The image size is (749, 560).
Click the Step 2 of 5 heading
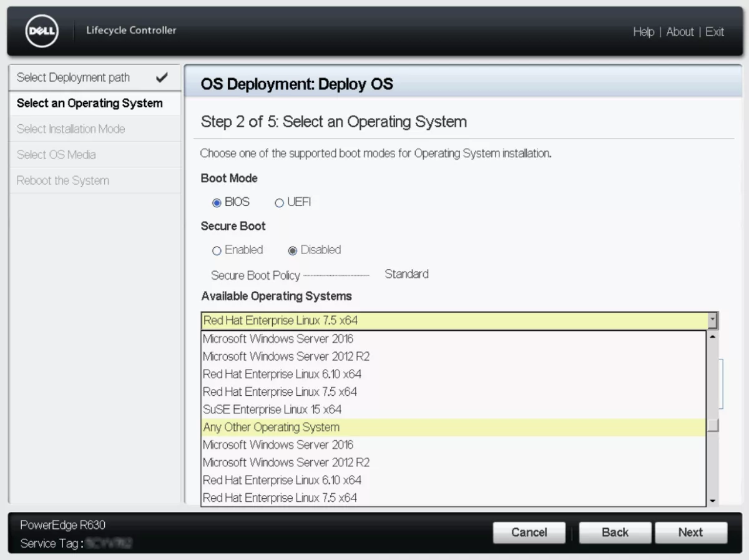click(333, 121)
